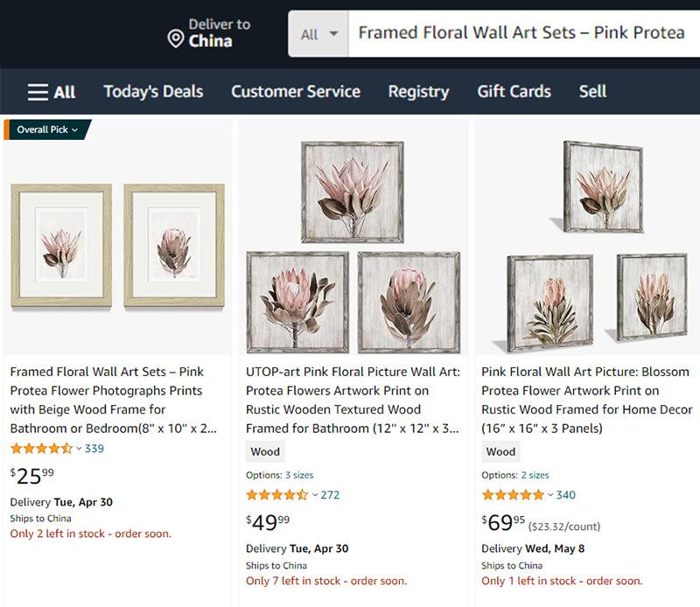Open UTOP-art Pink Floral Picture title link

tap(353, 400)
